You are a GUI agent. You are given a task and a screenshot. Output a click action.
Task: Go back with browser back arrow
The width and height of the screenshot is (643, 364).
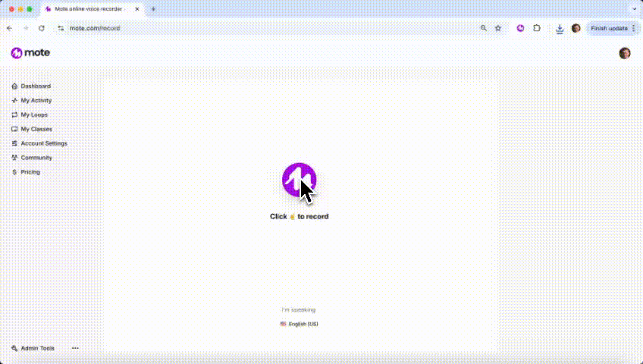click(9, 28)
